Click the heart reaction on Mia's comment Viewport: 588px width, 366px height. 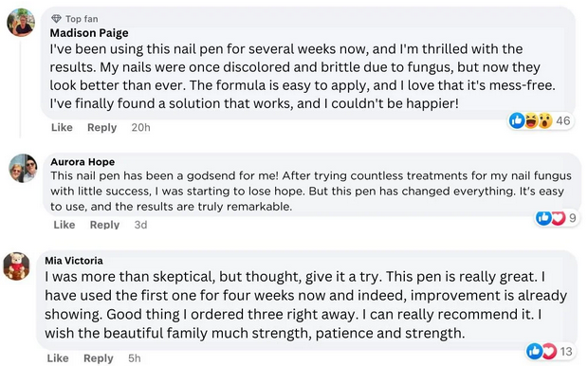[549, 351]
